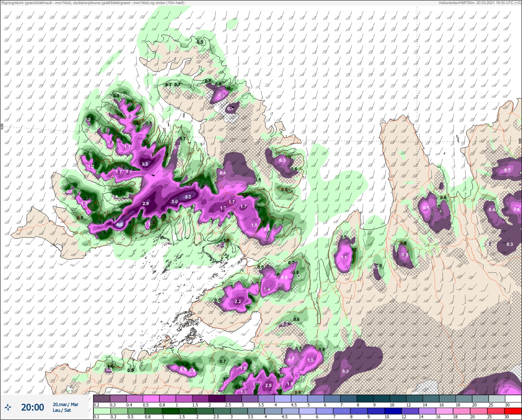Click the 2.0 precipitation value near bottom of map
This screenshot has width=522, height=420.
(268, 385)
